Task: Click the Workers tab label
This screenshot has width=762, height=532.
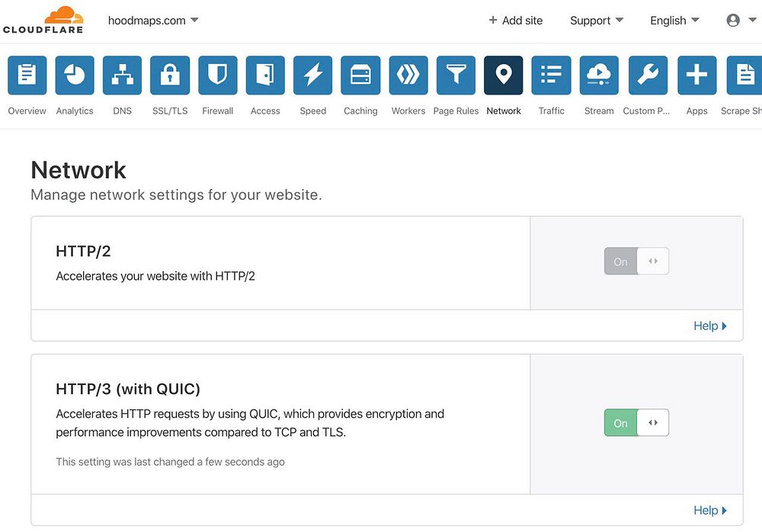Action: (408, 111)
